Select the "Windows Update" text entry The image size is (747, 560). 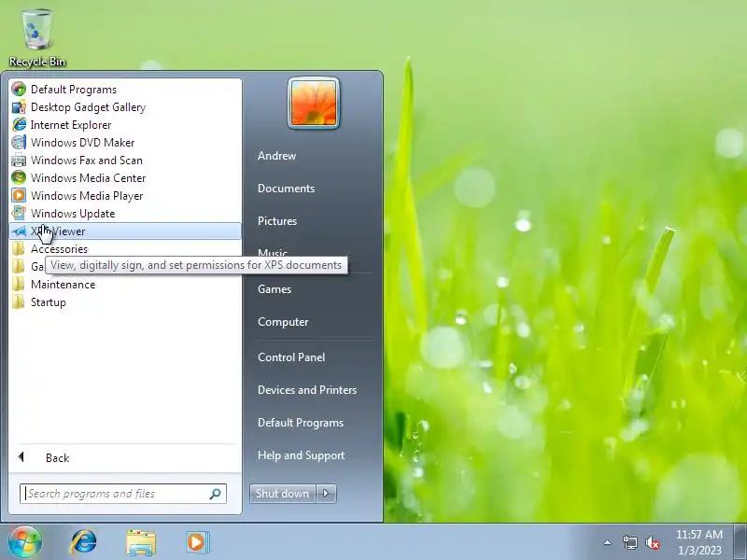pyautogui.click(x=73, y=214)
